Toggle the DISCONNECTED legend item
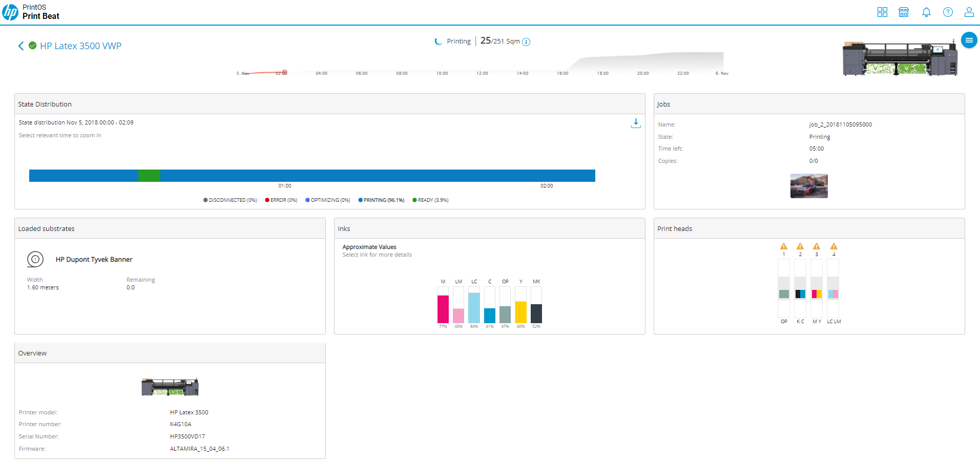The image size is (980, 462). coord(230,200)
